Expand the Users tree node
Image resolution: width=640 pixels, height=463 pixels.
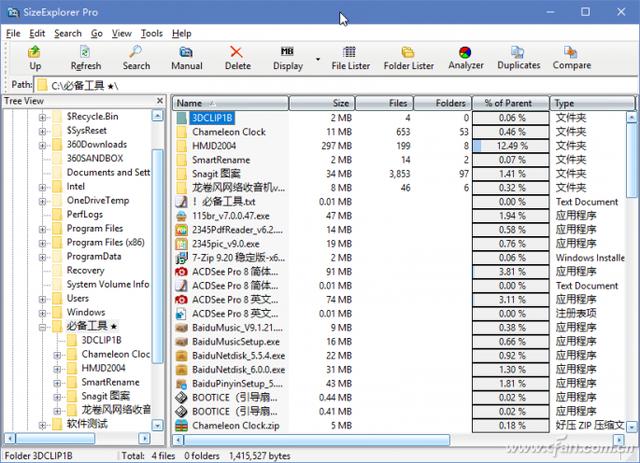pos(42,299)
